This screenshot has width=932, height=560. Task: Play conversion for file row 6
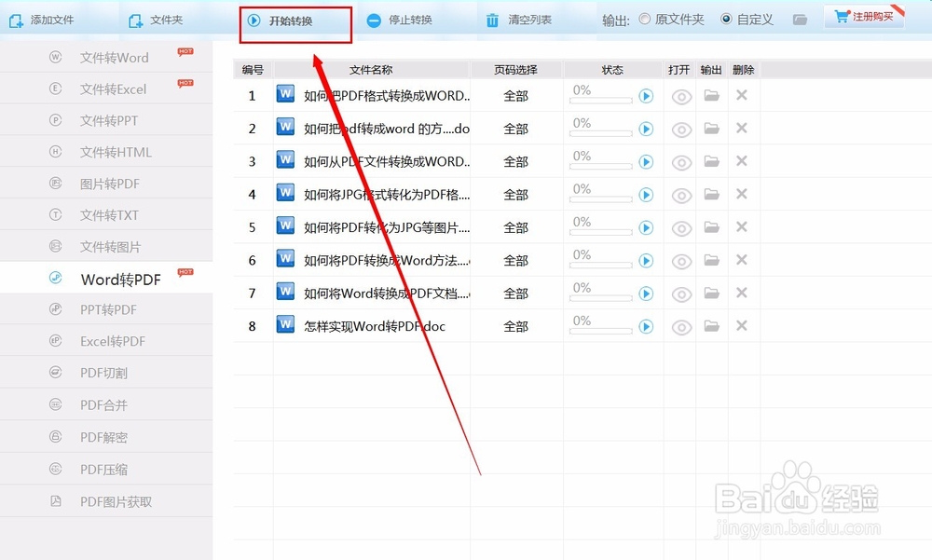point(646,260)
